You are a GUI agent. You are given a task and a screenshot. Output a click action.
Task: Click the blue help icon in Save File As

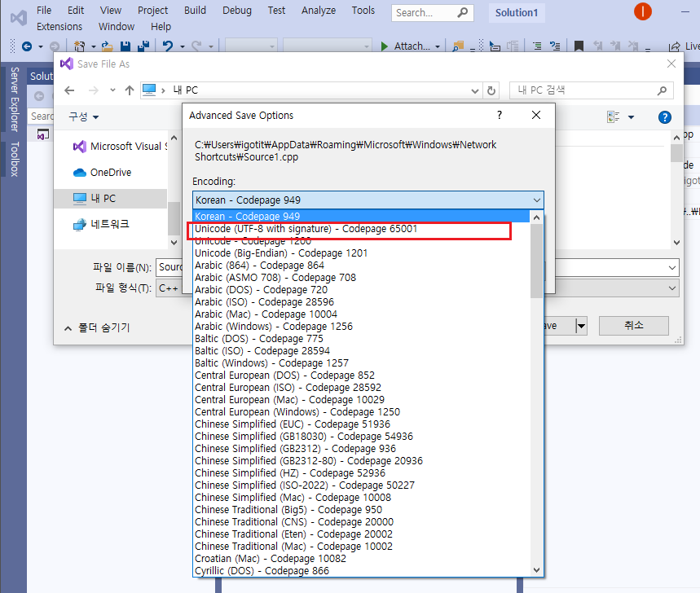tap(665, 117)
